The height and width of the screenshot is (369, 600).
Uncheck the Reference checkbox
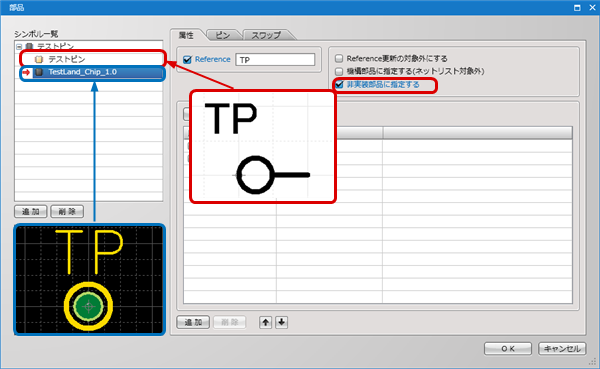click(x=187, y=60)
